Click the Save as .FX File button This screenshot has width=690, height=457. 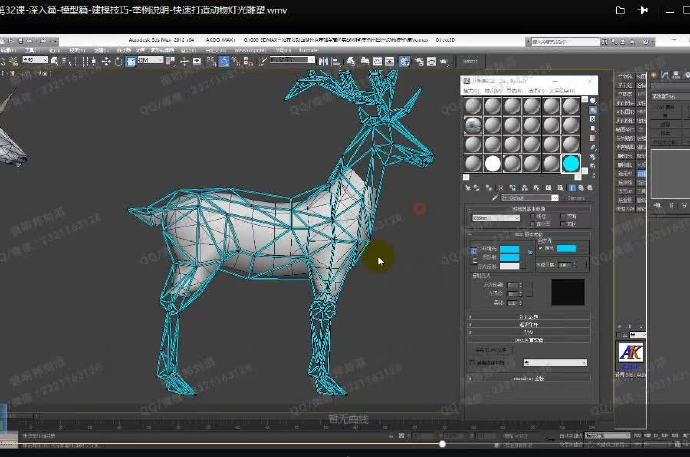pyautogui.click(x=491, y=350)
